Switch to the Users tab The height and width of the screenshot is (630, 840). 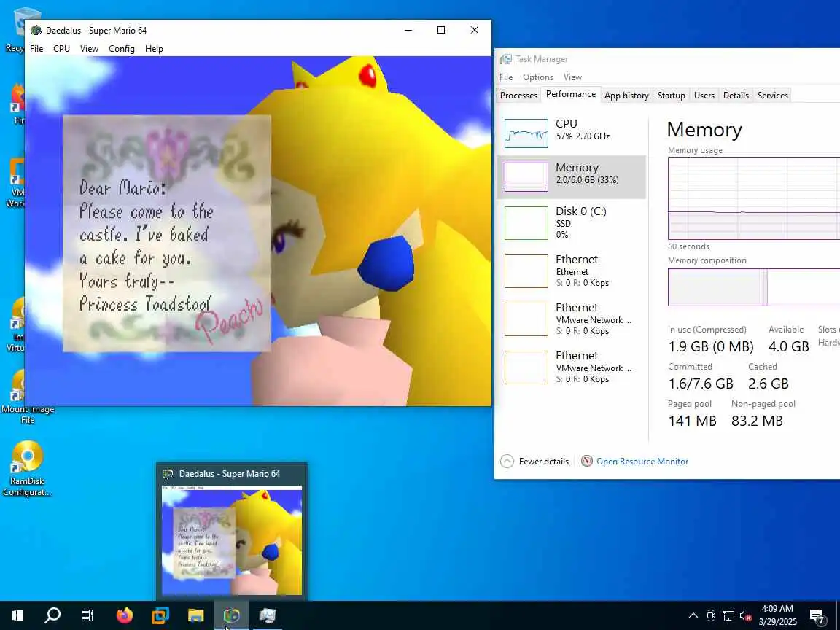[x=704, y=96]
